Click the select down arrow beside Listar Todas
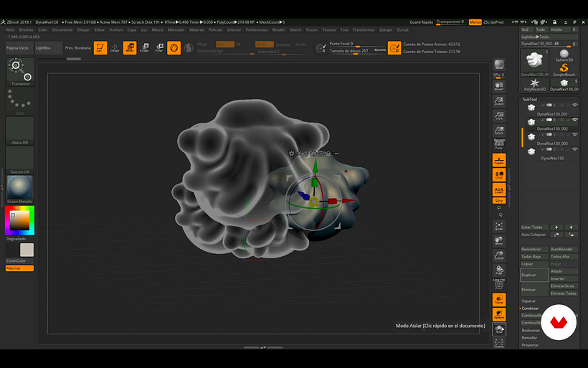The image size is (588, 368). [571, 227]
